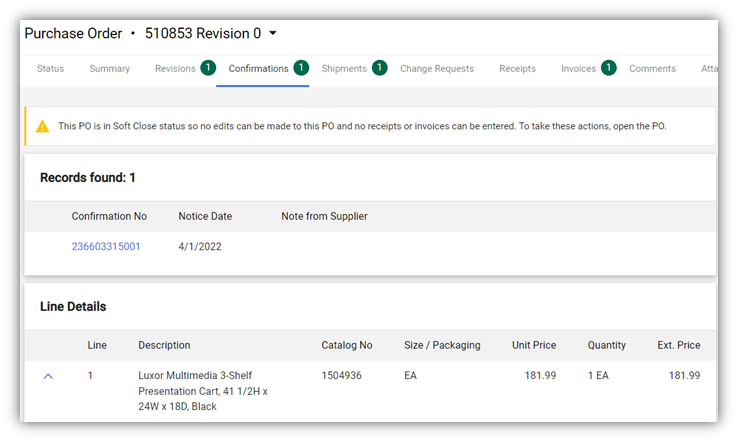
Task: Open confirmation number 236603315001 link
Action: [x=106, y=246]
